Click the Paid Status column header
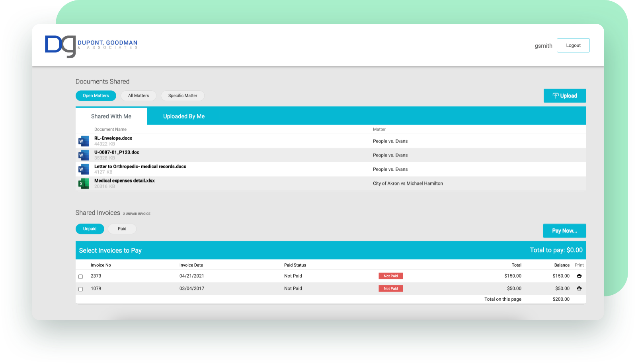636x364 pixels. [x=295, y=265]
